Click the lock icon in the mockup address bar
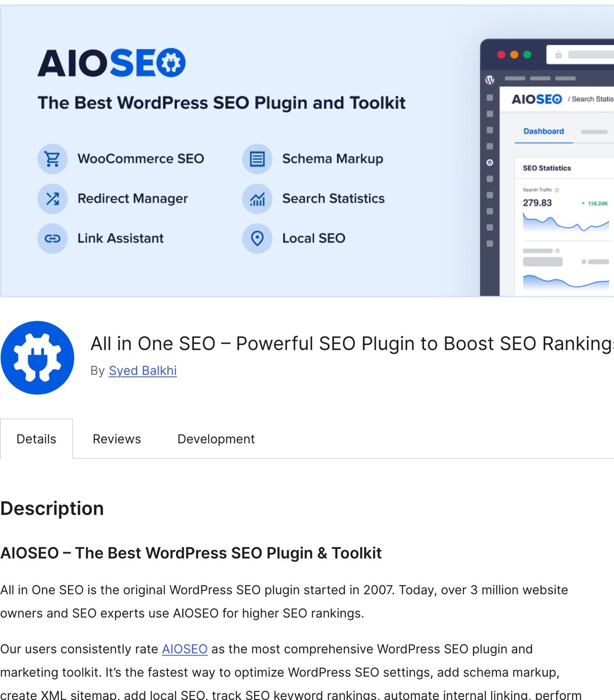614x700 pixels. [x=558, y=55]
